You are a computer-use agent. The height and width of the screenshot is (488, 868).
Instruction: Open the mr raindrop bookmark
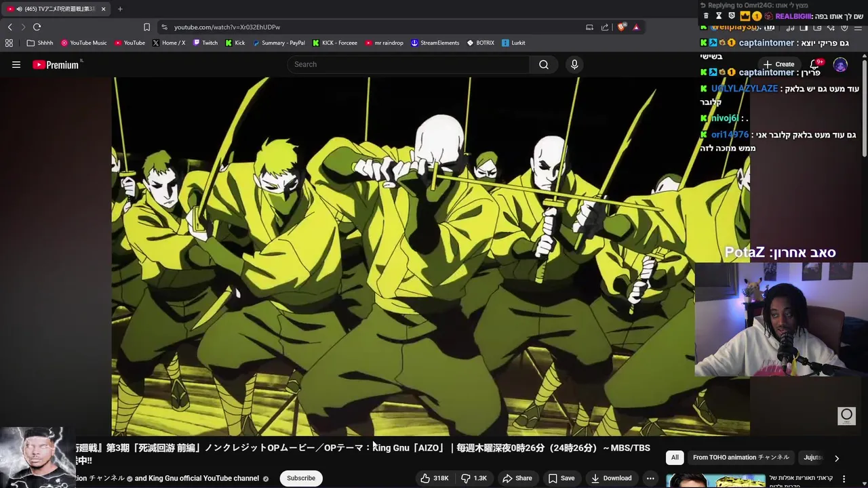click(384, 43)
